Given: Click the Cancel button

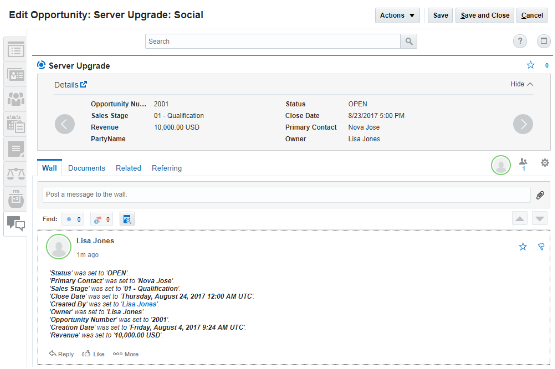Looking at the screenshot, I should (x=532, y=16).
